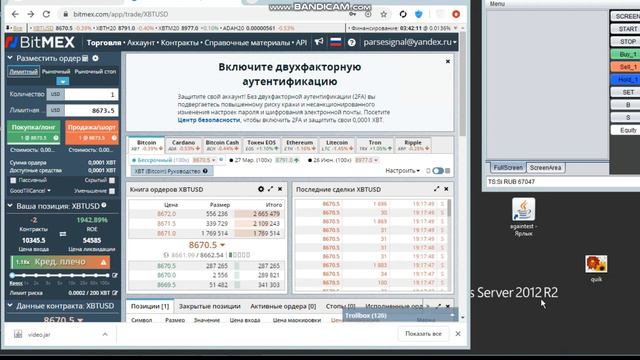Adjust the leverage slider handle
The height and width of the screenshot is (360, 640).
[12, 276]
